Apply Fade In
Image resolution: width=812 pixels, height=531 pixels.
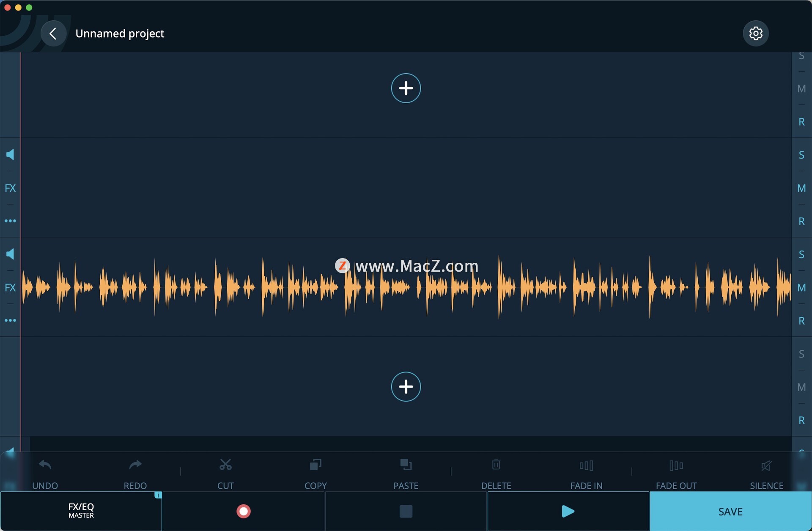[x=586, y=474]
